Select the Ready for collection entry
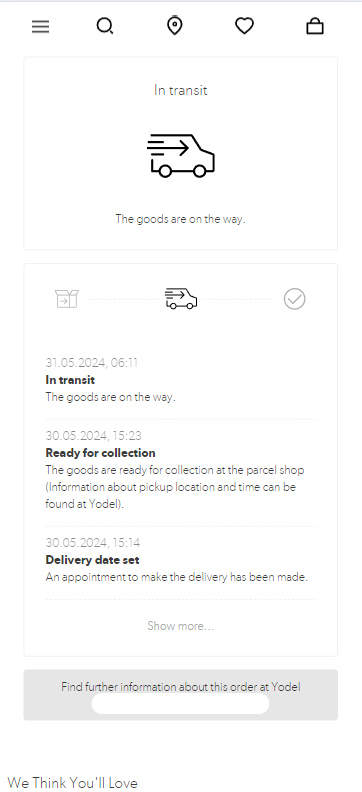Viewport: 362px width, 792px height. pyautogui.click(x=100, y=453)
